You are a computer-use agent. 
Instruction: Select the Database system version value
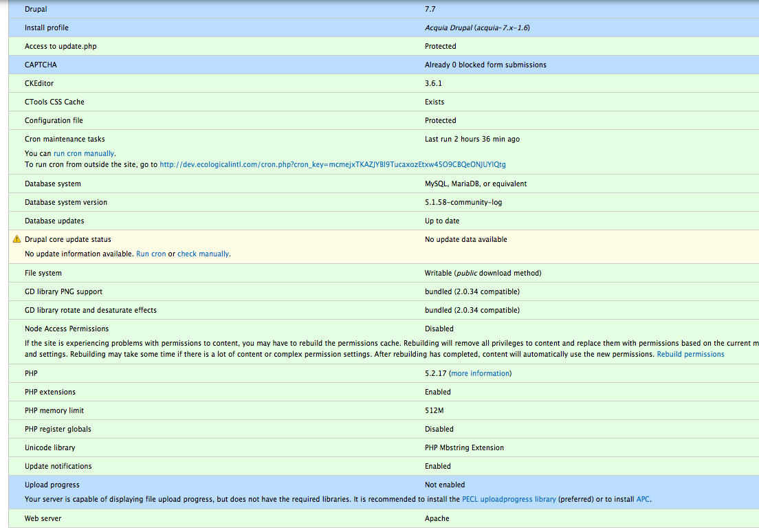[x=463, y=202]
